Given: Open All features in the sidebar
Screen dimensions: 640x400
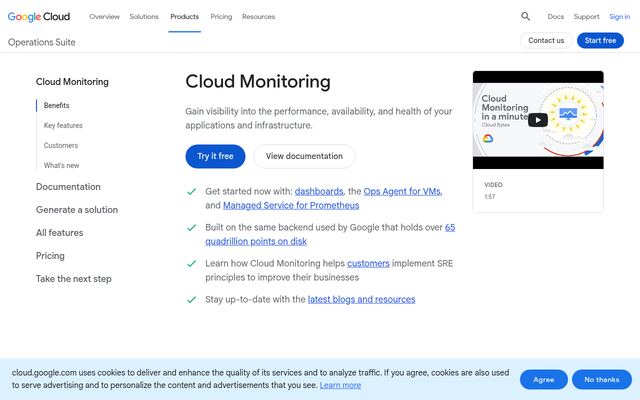Looking at the screenshot, I should tap(60, 233).
